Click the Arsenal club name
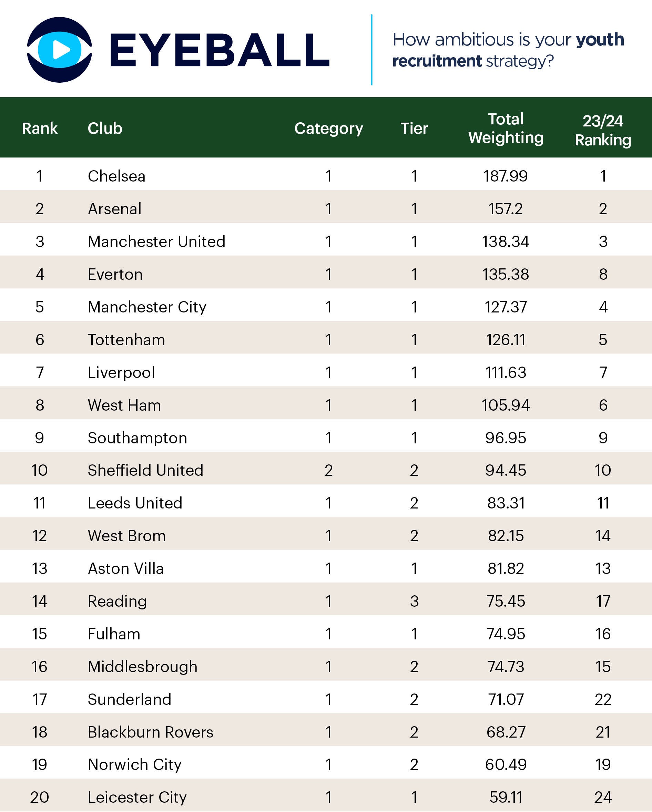 tap(115, 209)
